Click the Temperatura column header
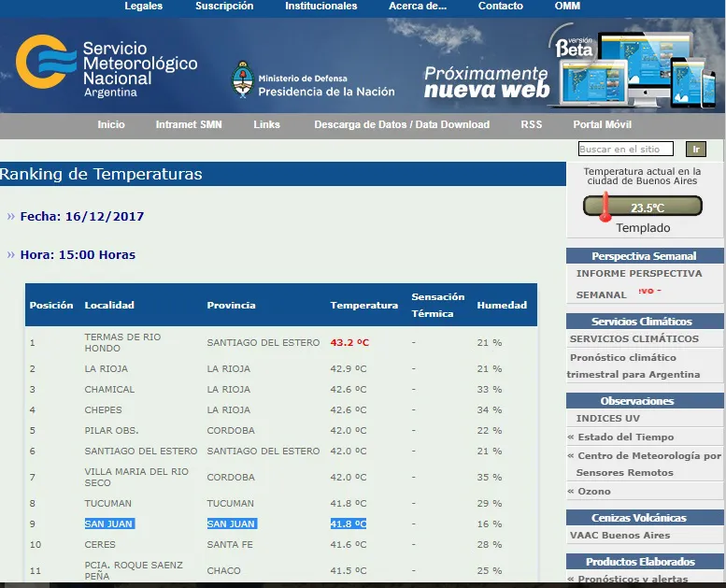Screen dimensions: 726x588 (x=363, y=305)
